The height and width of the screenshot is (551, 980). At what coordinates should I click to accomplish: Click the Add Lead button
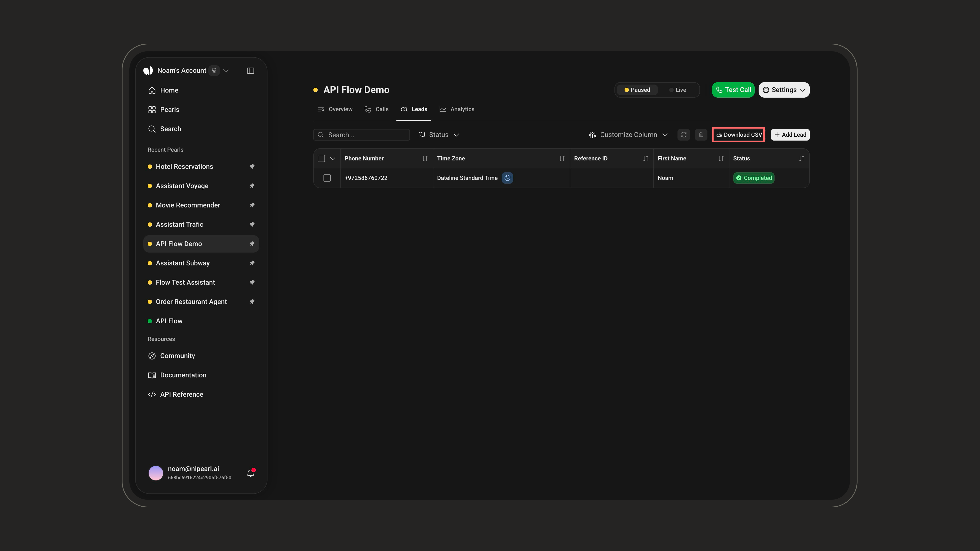point(790,135)
